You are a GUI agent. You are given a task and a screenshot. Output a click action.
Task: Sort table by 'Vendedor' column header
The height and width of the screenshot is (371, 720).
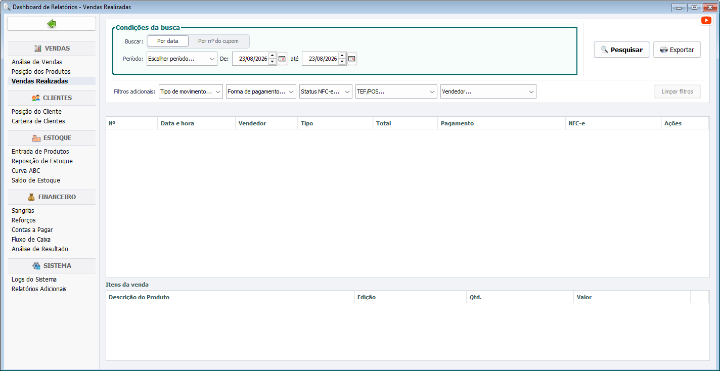point(266,123)
